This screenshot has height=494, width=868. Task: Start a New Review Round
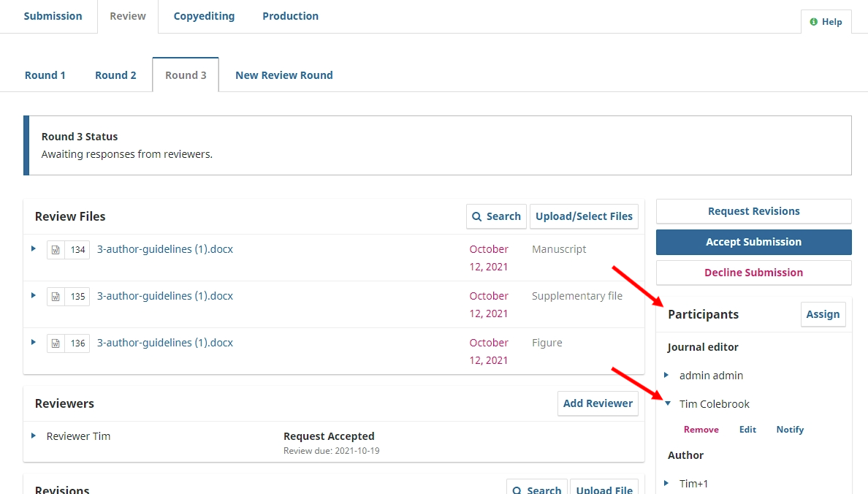[x=284, y=75]
